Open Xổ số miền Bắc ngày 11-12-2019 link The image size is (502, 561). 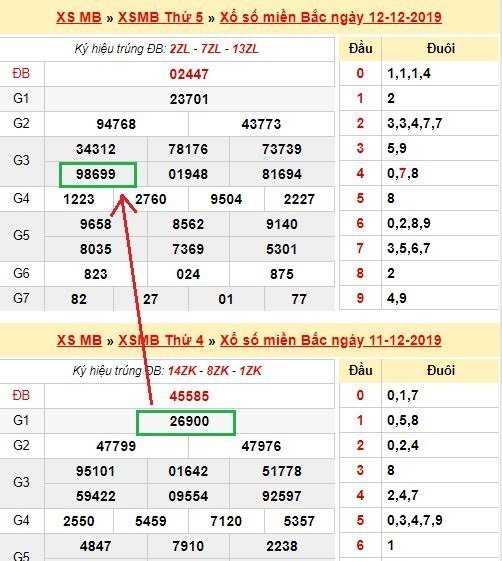(x=331, y=340)
